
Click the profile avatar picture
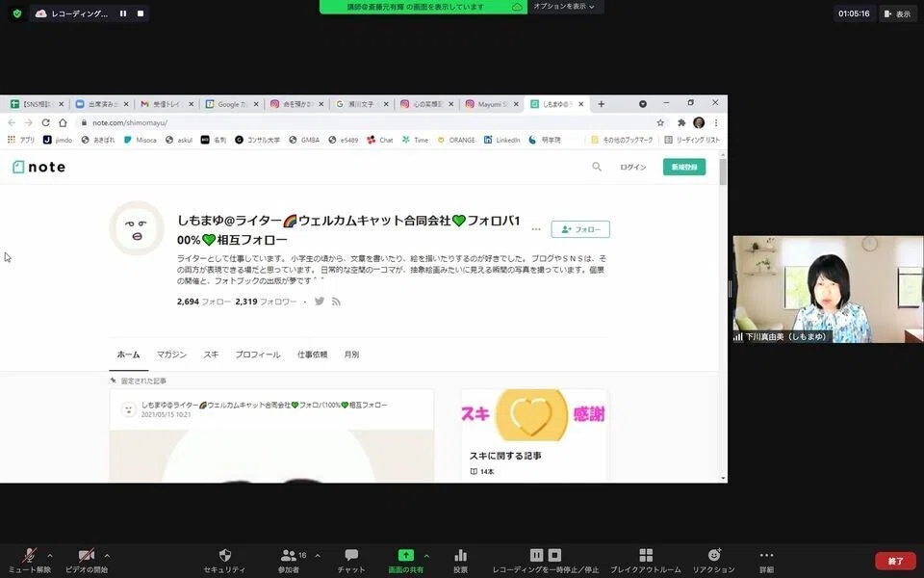pos(137,228)
